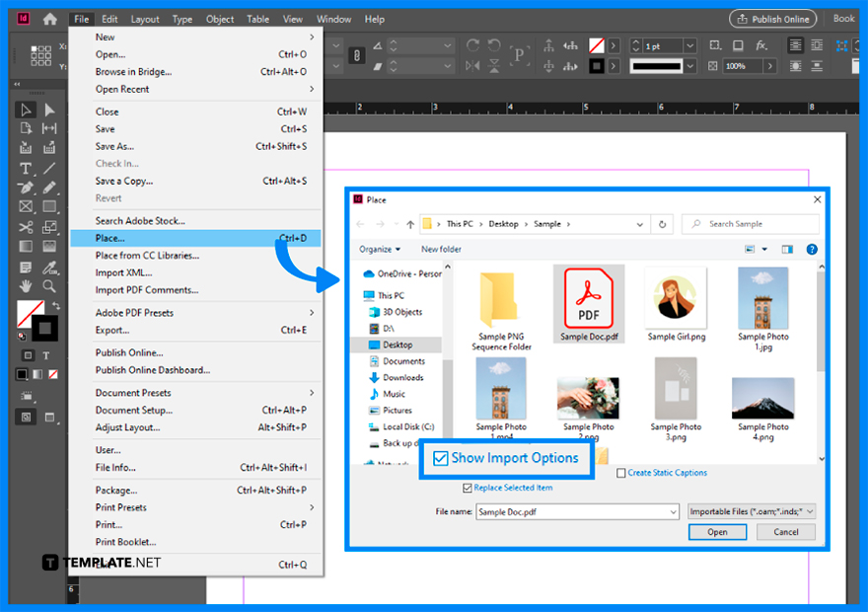The image size is (868, 612).
Task: Enable Create Static Captions
Action: pyautogui.click(x=620, y=472)
